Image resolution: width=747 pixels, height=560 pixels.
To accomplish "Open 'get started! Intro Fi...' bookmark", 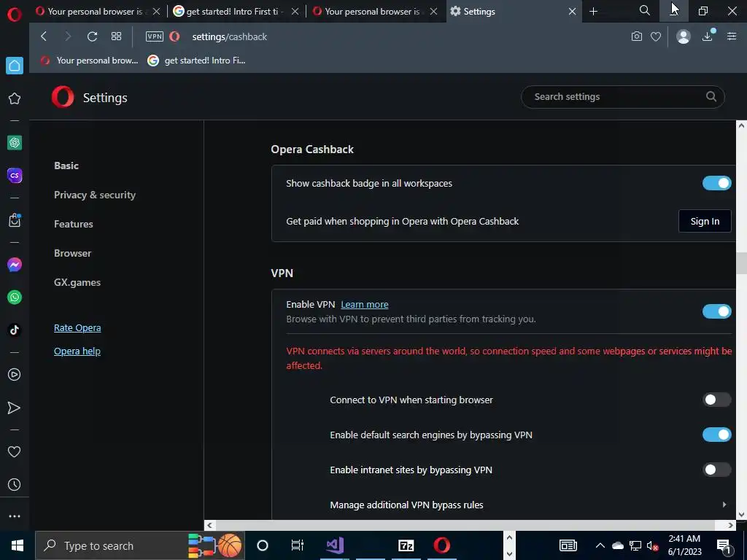I will (197, 61).
